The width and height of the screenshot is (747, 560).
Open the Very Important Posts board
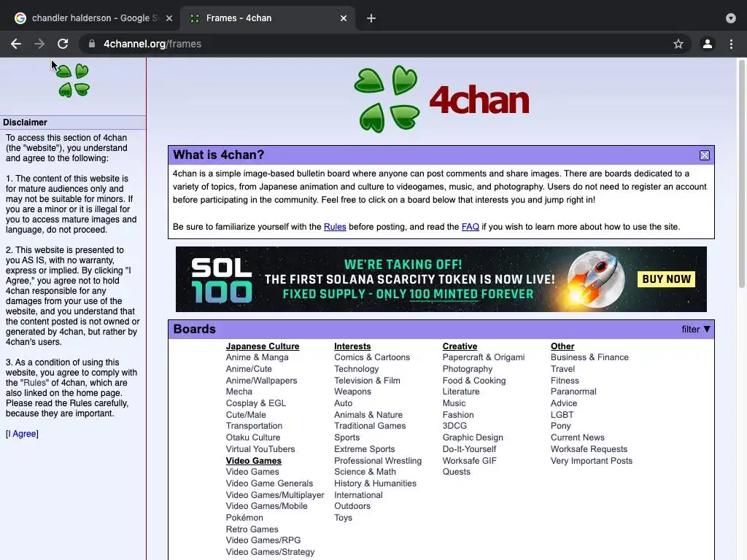pyautogui.click(x=592, y=461)
